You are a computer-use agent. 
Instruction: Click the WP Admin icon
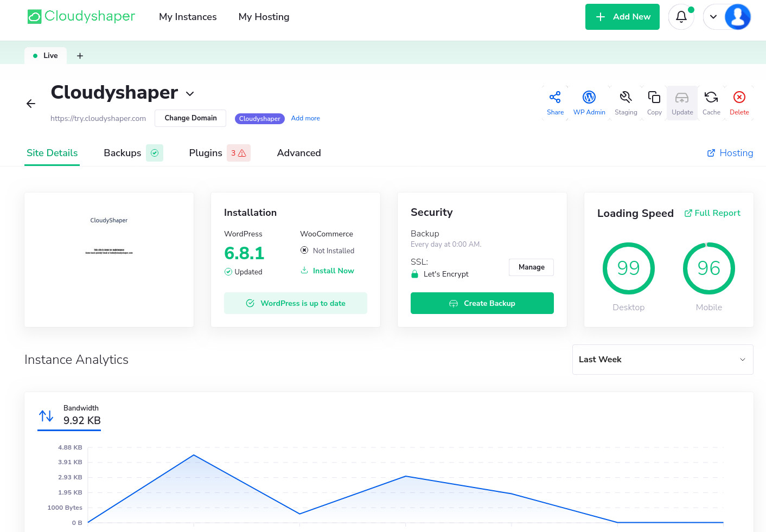click(x=589, y=102)
